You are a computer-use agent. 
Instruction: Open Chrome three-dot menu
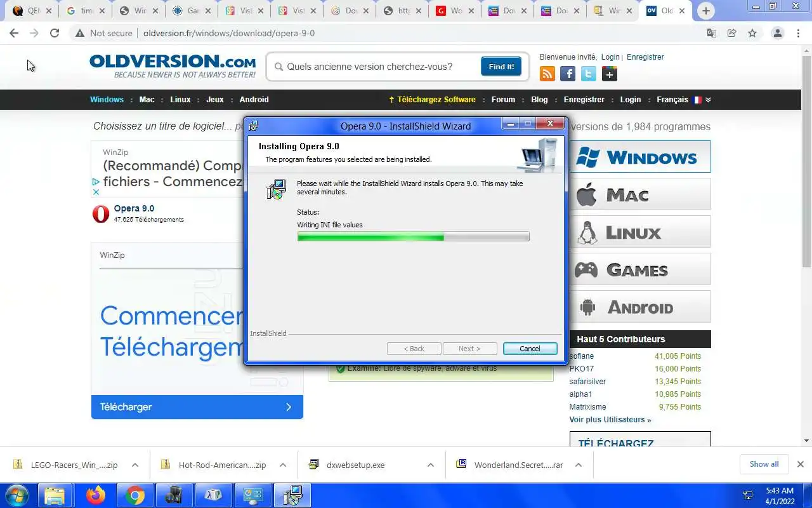pos(799,33)
